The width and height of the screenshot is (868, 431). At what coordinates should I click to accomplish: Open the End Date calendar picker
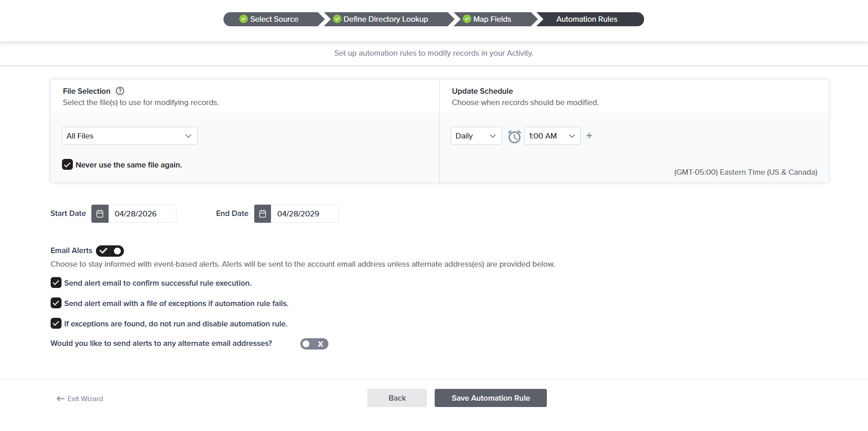(x=262, y=214)
